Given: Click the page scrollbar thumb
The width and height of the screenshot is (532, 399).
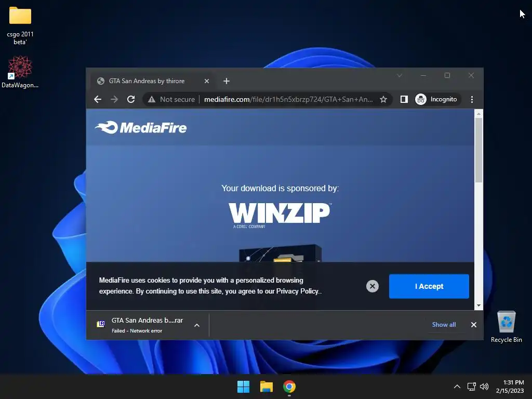Looking at the screenshot, I should coord(478,150).
